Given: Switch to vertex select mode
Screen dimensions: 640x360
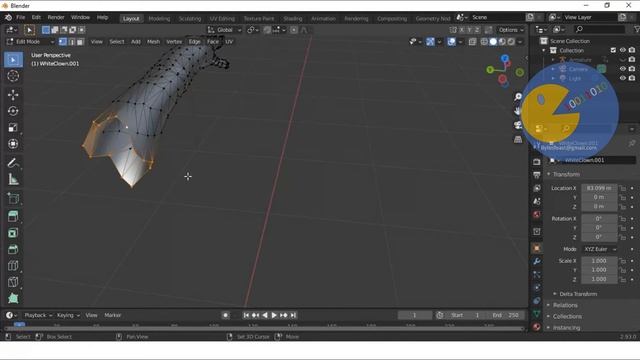Looking at the screenshot, I should [x=62, y=42].
